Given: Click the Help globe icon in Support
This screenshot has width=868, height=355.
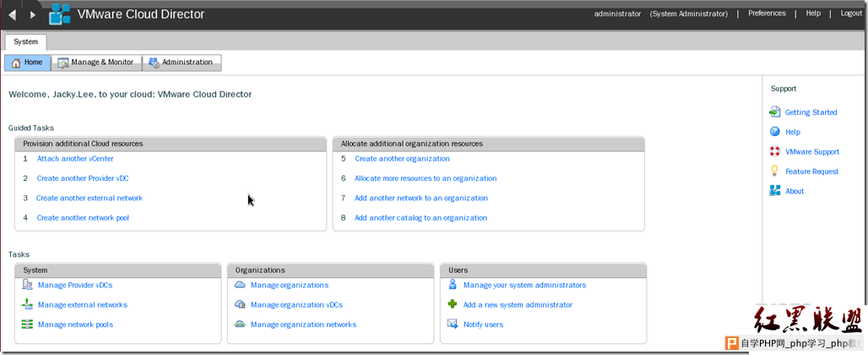Looking at the screenshot, I should [775, 132].
